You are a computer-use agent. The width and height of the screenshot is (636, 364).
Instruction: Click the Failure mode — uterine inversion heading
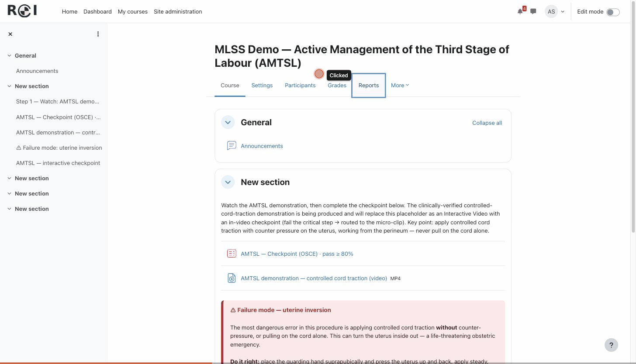click(280, 310)
